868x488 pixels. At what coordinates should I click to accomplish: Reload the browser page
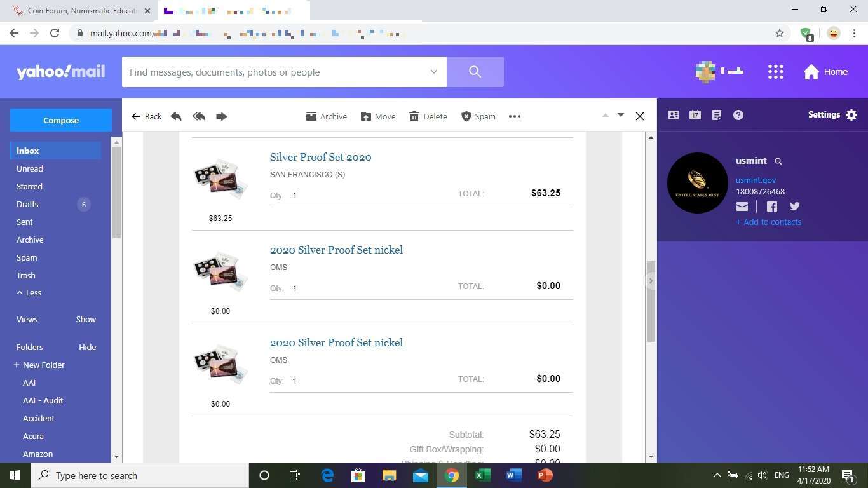pyautogui.click(x=55, y=33)
